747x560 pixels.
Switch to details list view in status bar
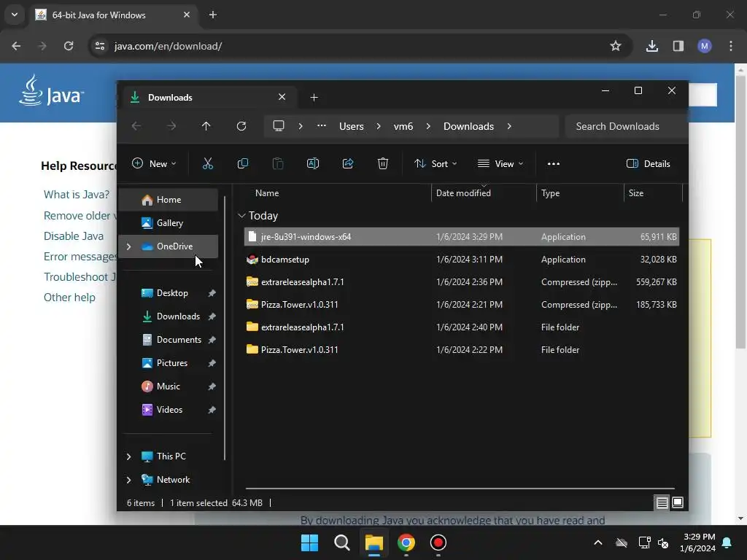point(662,502)
